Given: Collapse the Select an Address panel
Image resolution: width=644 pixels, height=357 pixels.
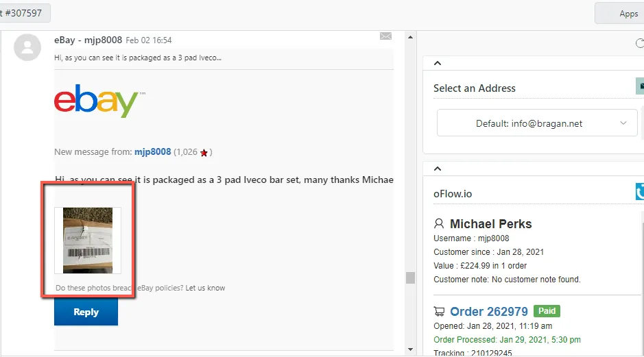Looking at the screenshot, I should 438,63.
